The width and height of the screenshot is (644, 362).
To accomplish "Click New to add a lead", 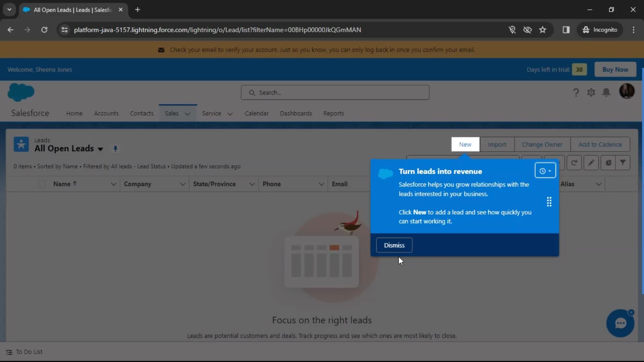I will pyautogui.click(x=465, y=144).
